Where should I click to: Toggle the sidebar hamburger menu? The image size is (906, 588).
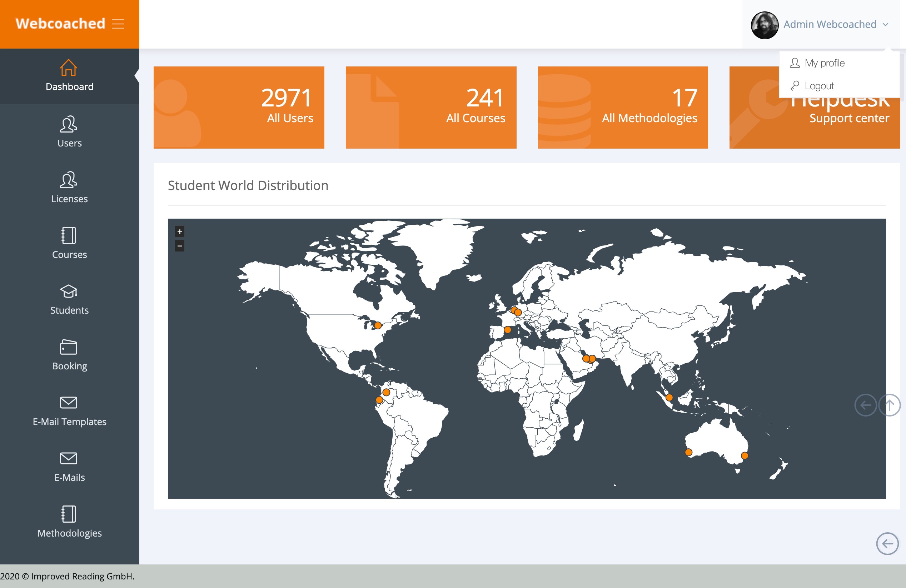point(118,24)
